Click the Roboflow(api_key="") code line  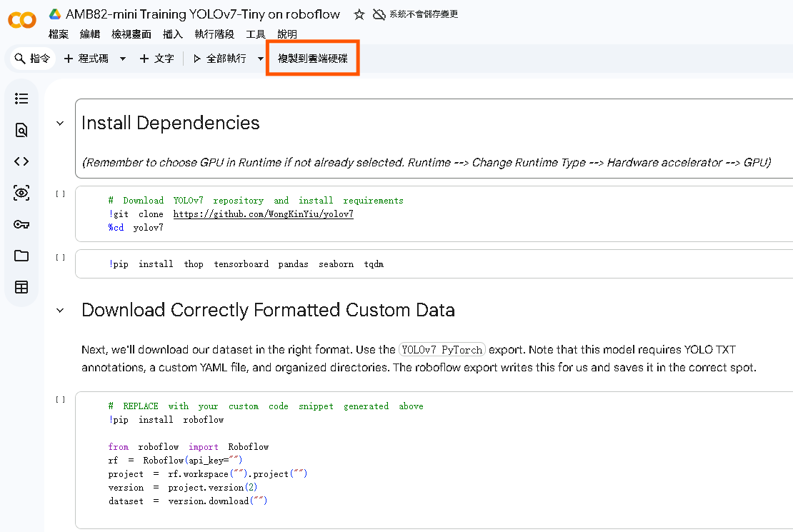click(176, 460)
